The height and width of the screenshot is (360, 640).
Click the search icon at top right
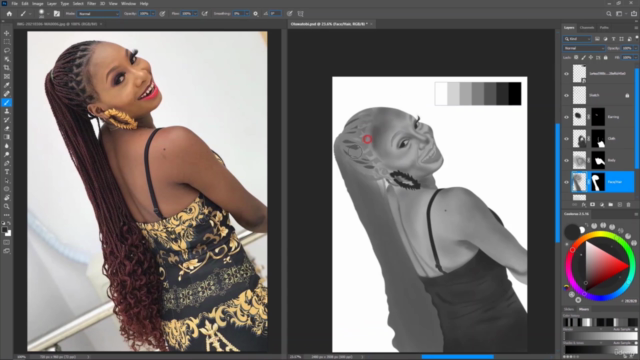609,13
